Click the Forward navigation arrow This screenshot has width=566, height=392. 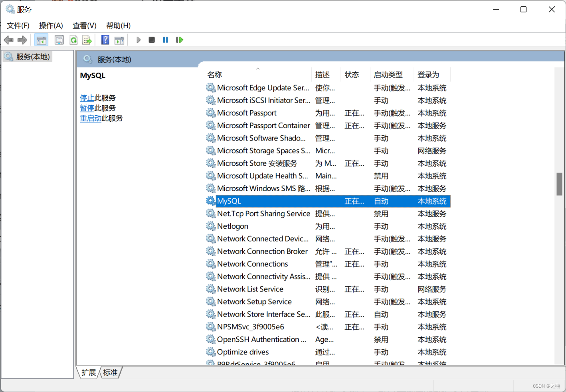[22, 40]
